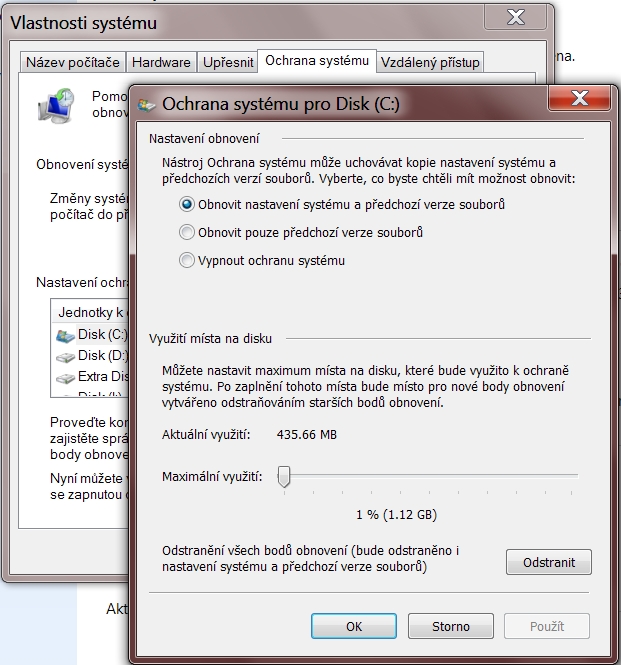
Task: Open the Název počítače tab
Action: click(x=73, y=62)
